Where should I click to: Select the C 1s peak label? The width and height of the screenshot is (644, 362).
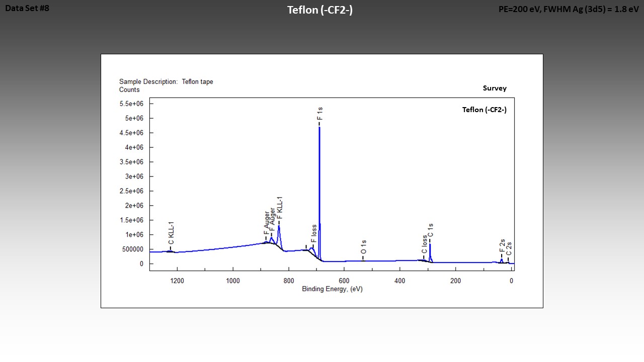431,231
